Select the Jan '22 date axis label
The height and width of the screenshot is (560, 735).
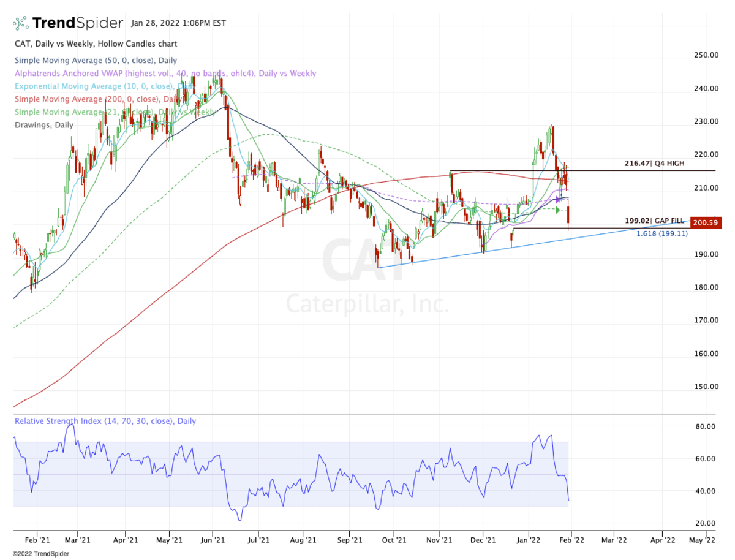[529, 540]
